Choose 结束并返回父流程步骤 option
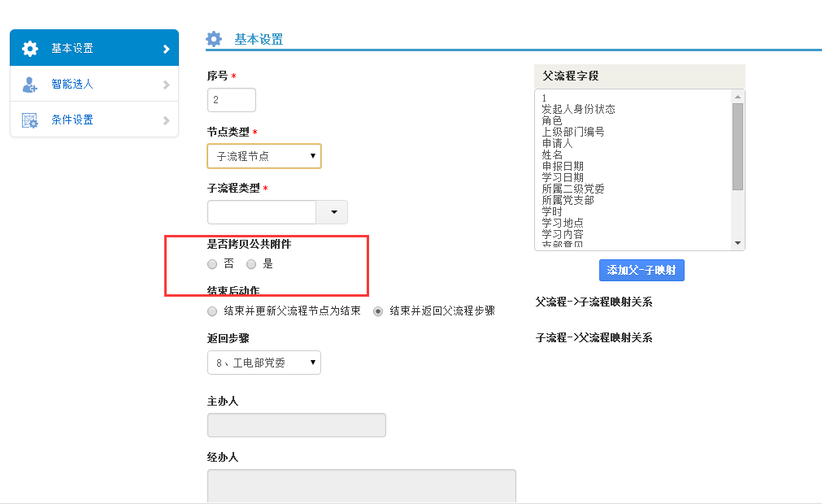Screen dimensions: 822x504 (x=378, y=311)
